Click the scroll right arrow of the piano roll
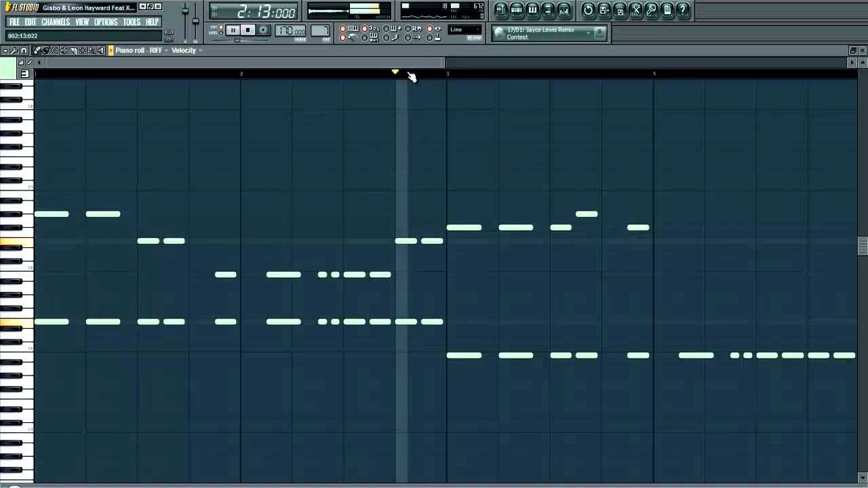 pos(852,62)
